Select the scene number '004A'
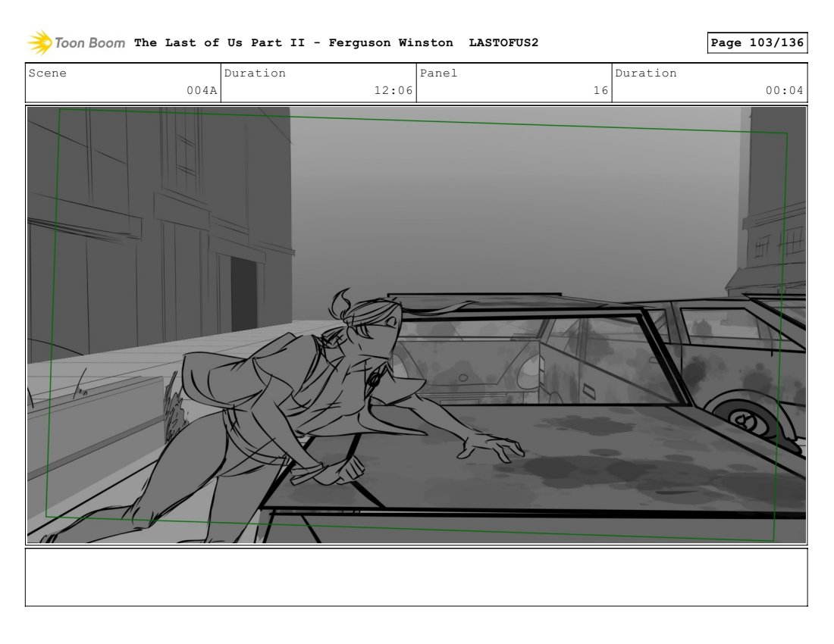 pos(202,90)
